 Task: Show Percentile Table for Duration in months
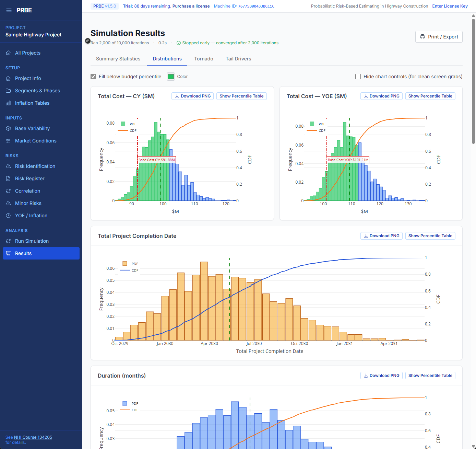(430, 376)
